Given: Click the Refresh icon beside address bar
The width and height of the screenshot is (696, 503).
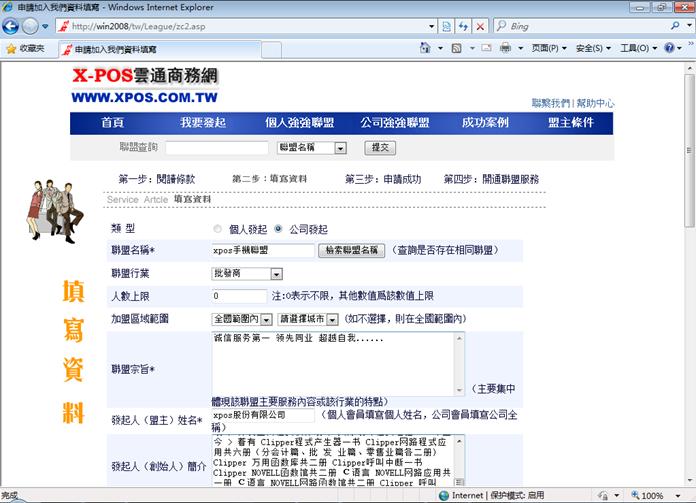Looking at the screenshot, I should (462, 26).
